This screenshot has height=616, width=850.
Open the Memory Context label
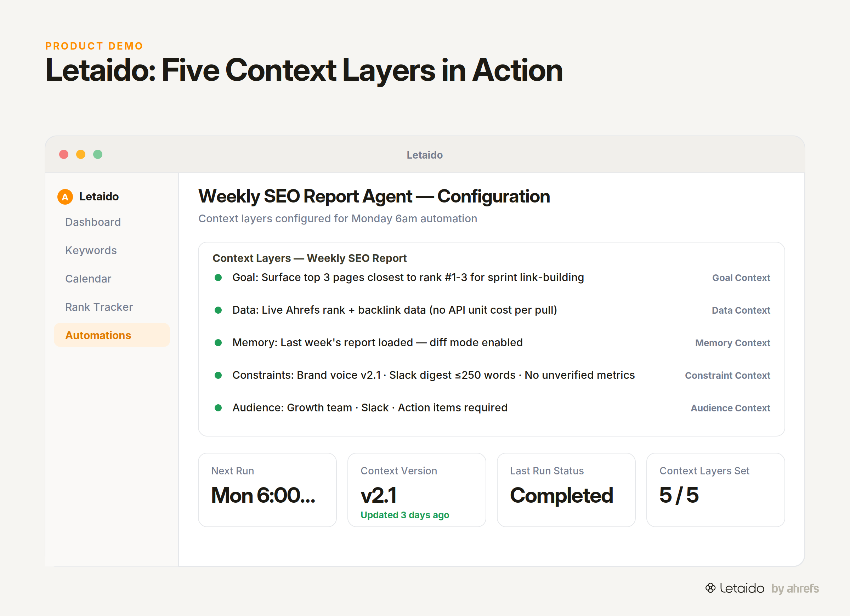click(x=733, y=343)
